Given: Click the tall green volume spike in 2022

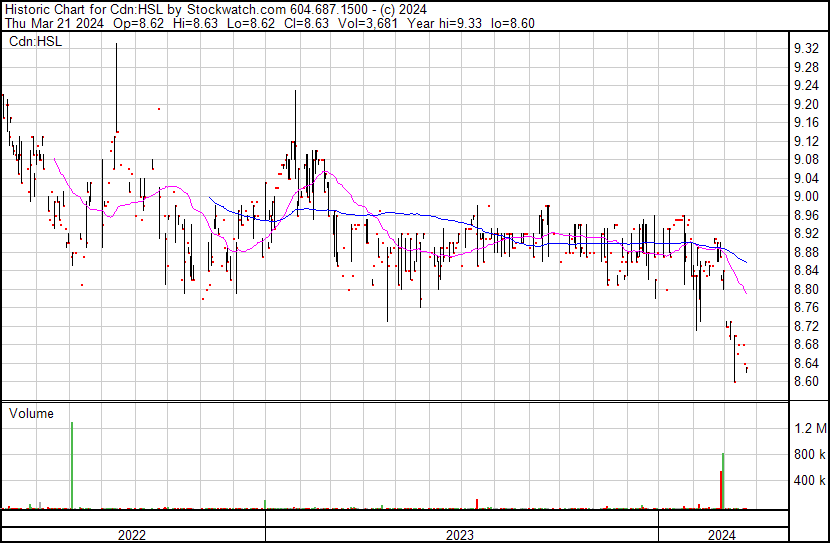Looking at the screenshot, I should click(73, 465).
